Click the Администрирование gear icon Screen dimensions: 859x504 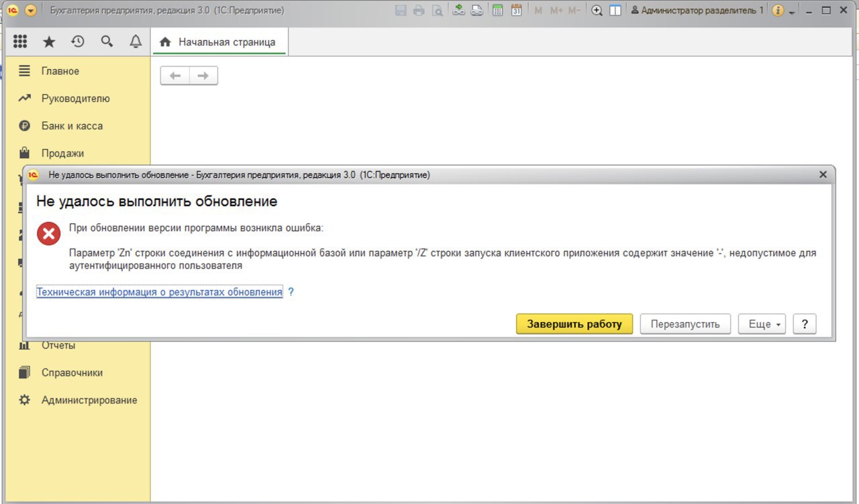pos(24,400)
